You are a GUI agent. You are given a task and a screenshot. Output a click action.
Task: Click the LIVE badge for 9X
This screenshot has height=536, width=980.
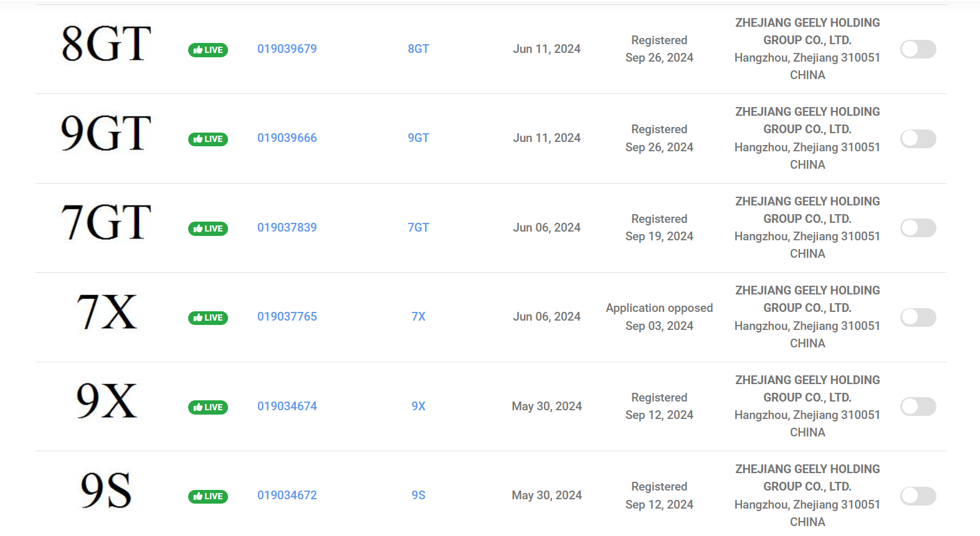(208, 407)
